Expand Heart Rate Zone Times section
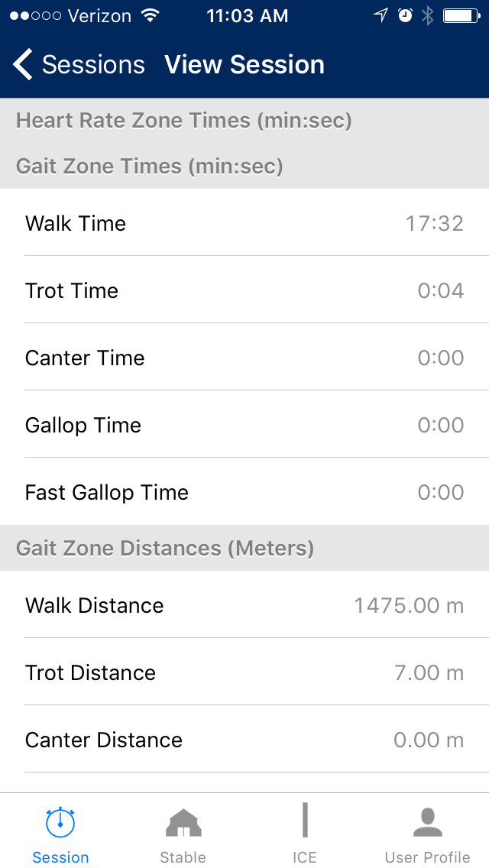The width and height of the screenshot is (489, 868). [x=183, y=121]
